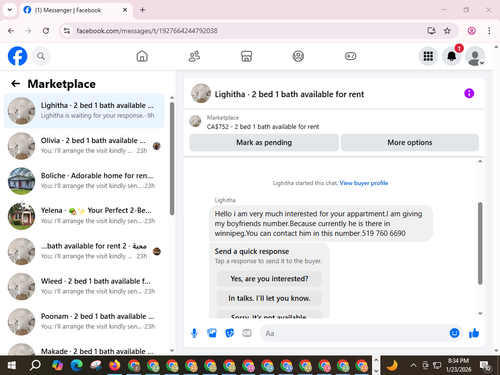The width and height of the screenshot is (500, 375).
Task: Open clock showing 8:34 PM
Action: click(x=458, y=365)
